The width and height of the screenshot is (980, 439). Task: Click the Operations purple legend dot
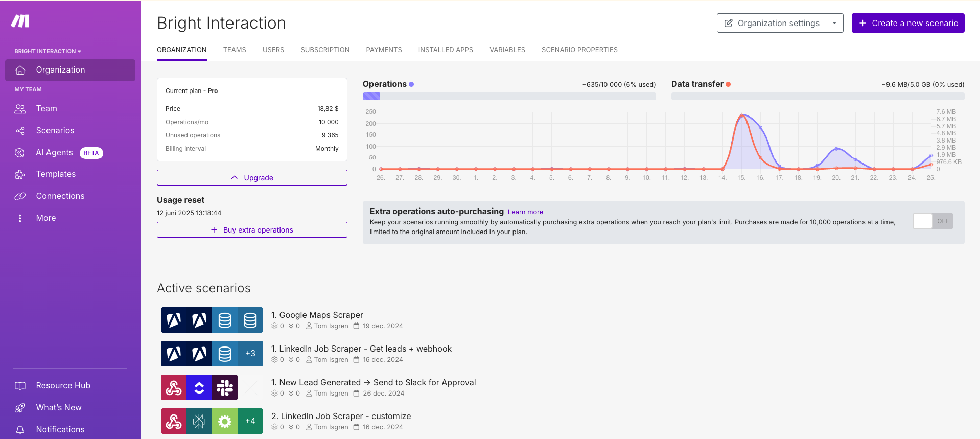point(411,84)
